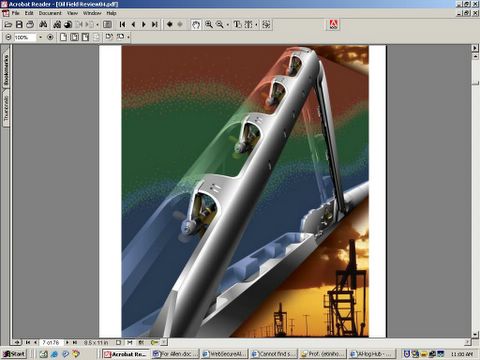The width and height of the screenshot is (480, 360).
Task: Set view to Fit Width icon
Action: tap(85, 37)
